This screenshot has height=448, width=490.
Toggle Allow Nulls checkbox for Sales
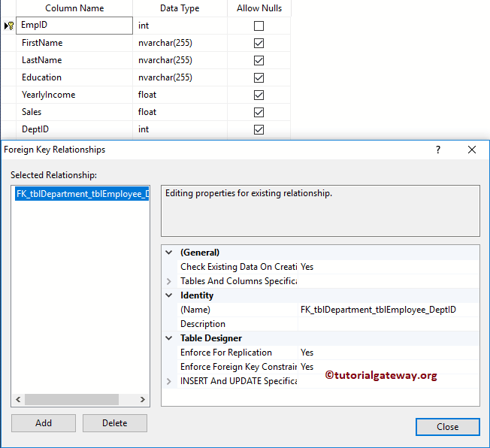click(259, 112)
